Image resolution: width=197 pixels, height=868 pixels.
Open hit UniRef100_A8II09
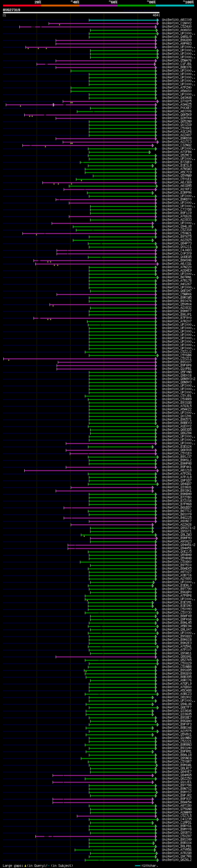click(176, 20)
